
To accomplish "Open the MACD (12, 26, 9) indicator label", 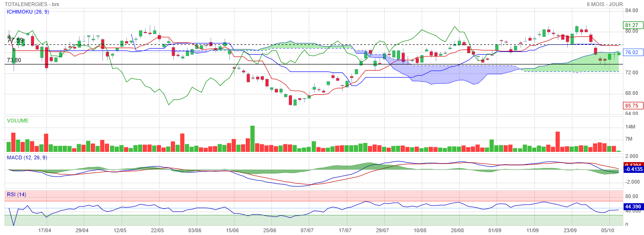I will point(27,158).
